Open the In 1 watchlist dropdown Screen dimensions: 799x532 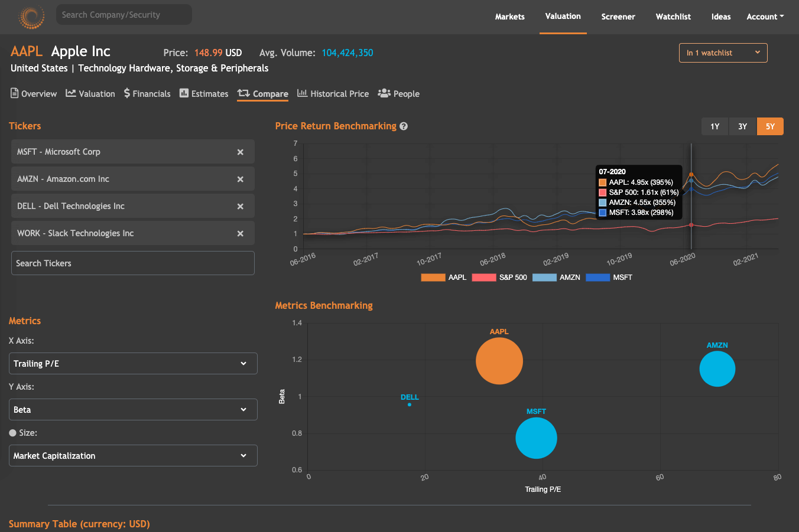[x=723, y=53]
